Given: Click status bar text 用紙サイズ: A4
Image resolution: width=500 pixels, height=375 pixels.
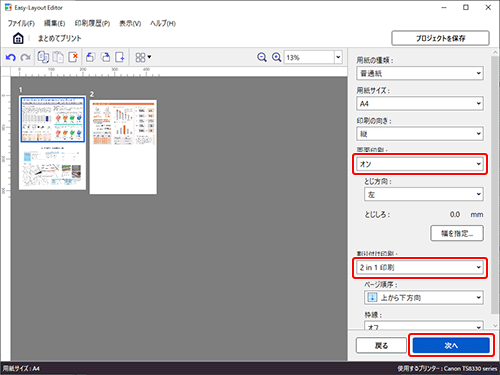Looking at the screenshot, I should (21, 368).
